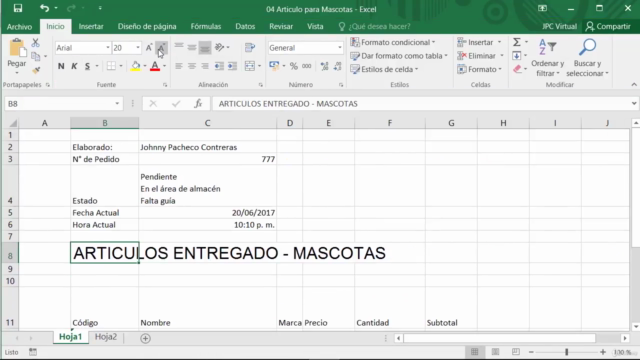This screenshot has width=640, height=360.
Task: Switch to the Datos tab
Action: [245, 27]
